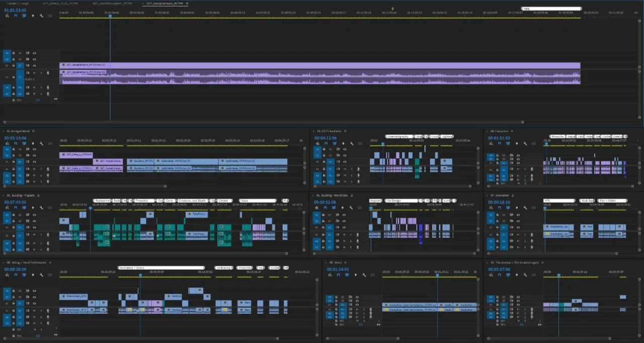Open panel menu of 07. Innovation timeline
644x343 pixels.
pos(512,195)
